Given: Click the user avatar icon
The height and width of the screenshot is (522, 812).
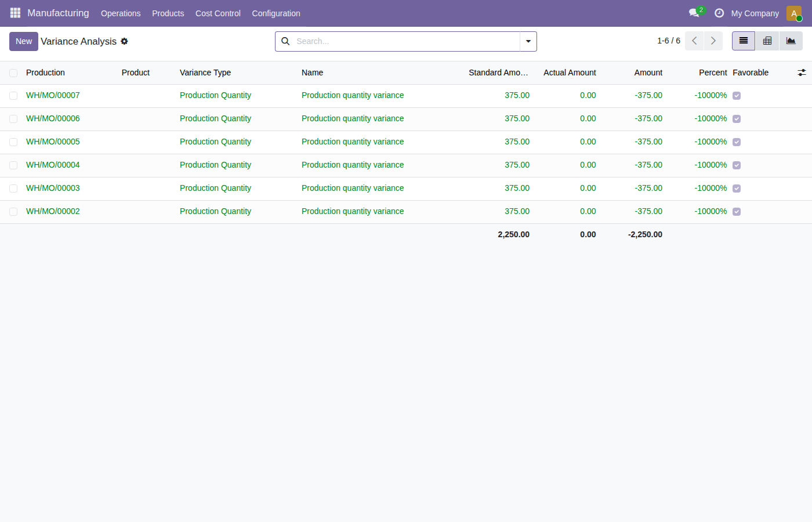Looking at the screenshot, I should click(x=793, y=13).
